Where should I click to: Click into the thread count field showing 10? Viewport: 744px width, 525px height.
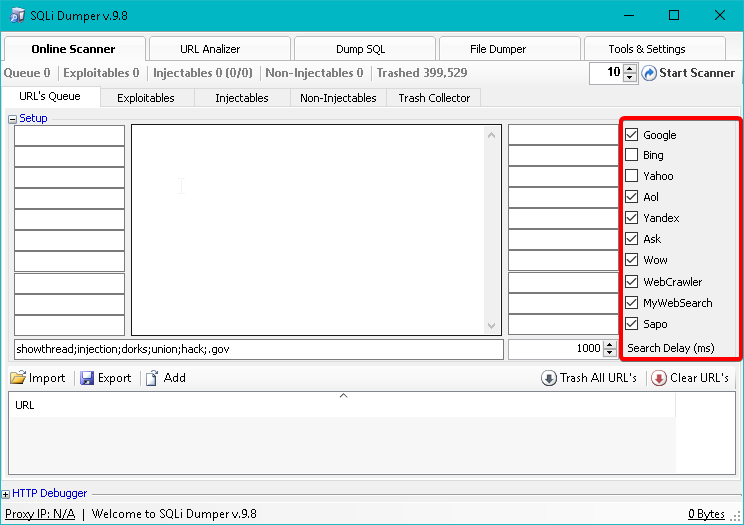606,73
